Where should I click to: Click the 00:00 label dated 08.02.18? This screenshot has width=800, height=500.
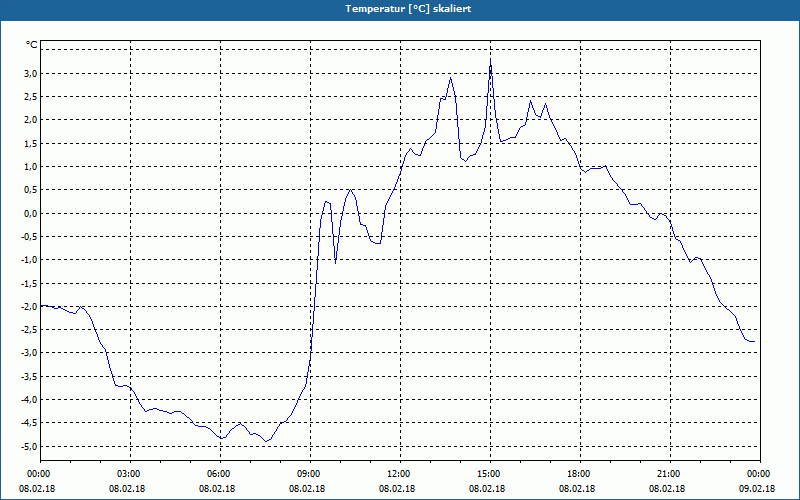pos(40,474)
